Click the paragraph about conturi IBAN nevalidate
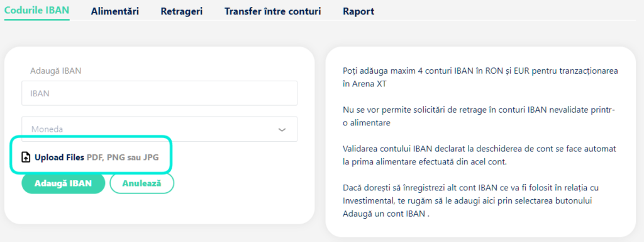The width and height of the screenshot is (644, 242). click(479, 117)
